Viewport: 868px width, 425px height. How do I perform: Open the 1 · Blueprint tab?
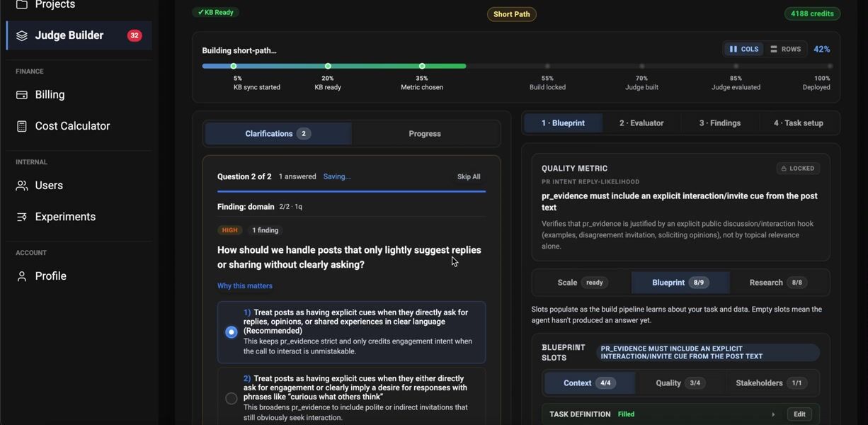564,123
